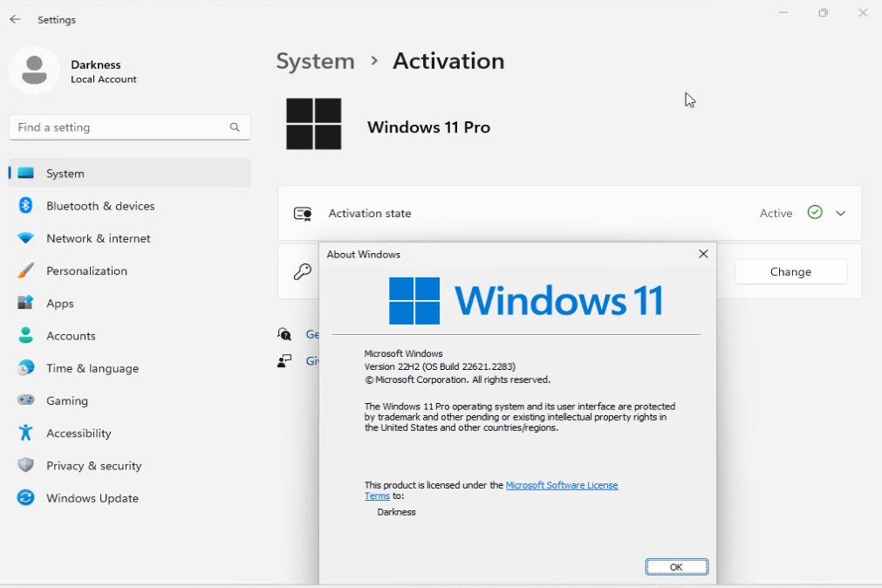Open Bluetooth & devices settings

click(130, 206)
